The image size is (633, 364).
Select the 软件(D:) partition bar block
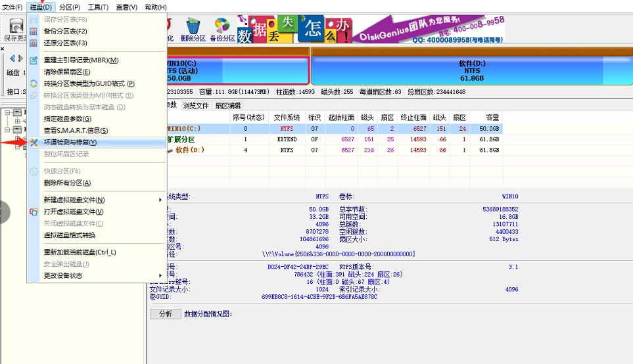pyautogui.click(x=472, y=70)
